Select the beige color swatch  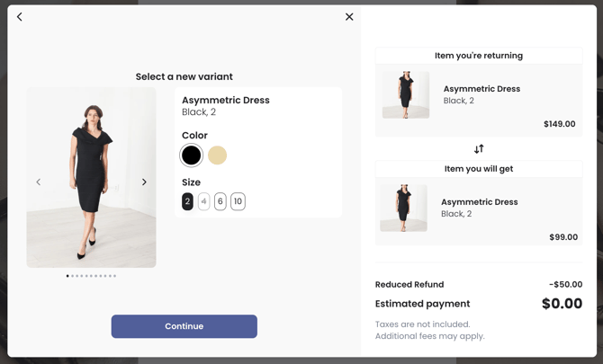coord(217,155)
